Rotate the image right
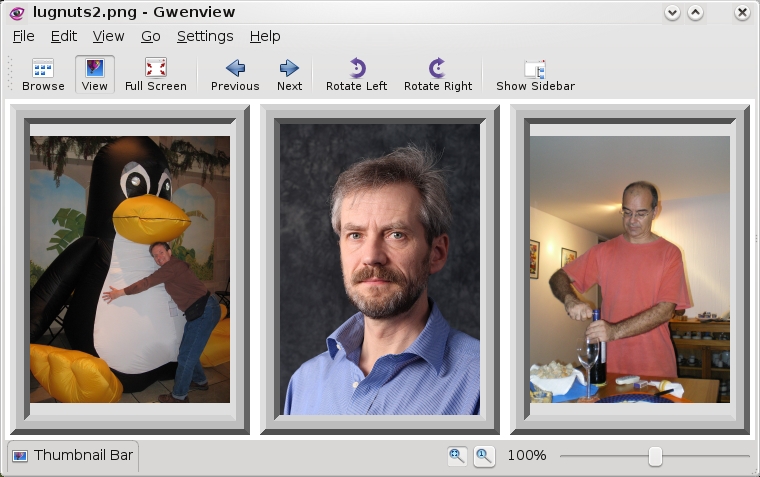 [437, 75]
